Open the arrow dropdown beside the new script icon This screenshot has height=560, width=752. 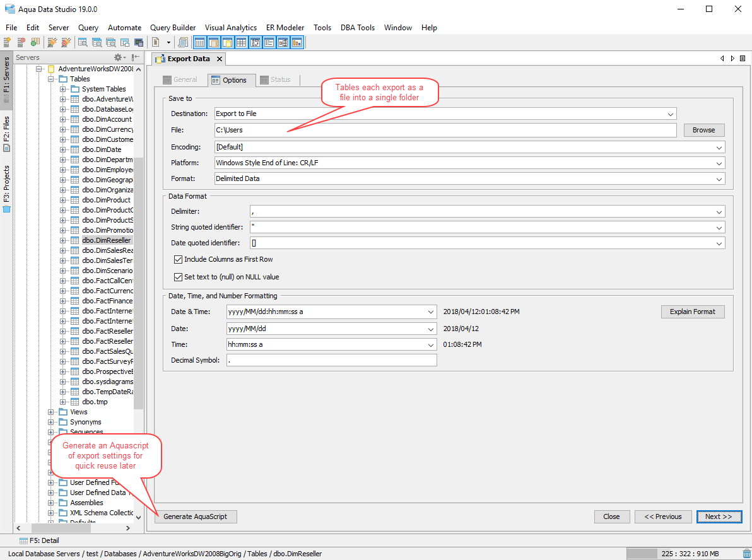(168, 43)
